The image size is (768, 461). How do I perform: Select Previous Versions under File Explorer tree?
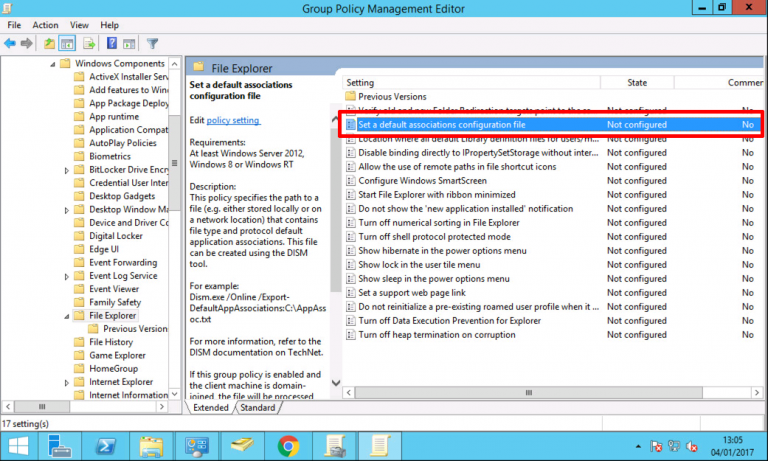pyautogui.click(x=128, y=328)
